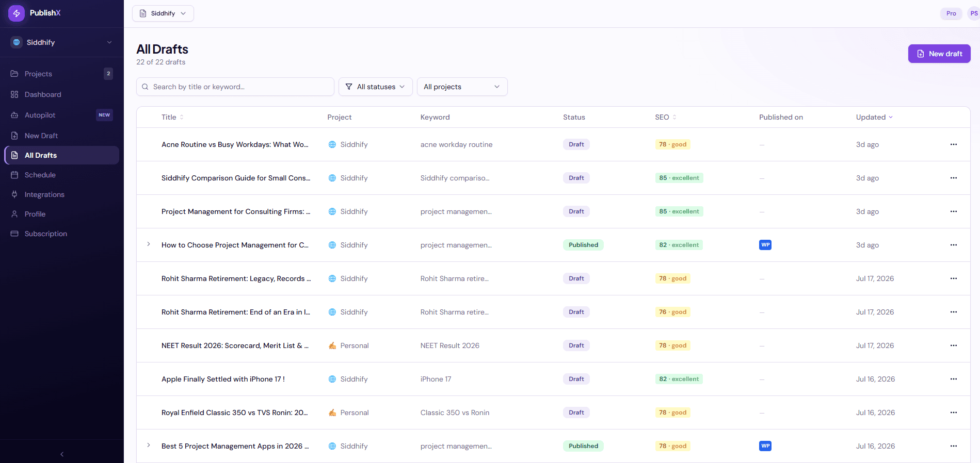Open more options for NEET Result 2026 draft

click(x=954, y=345)
